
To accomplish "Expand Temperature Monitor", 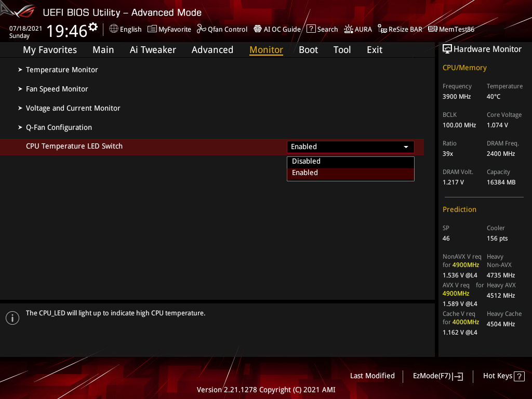I will pos(61,70).
